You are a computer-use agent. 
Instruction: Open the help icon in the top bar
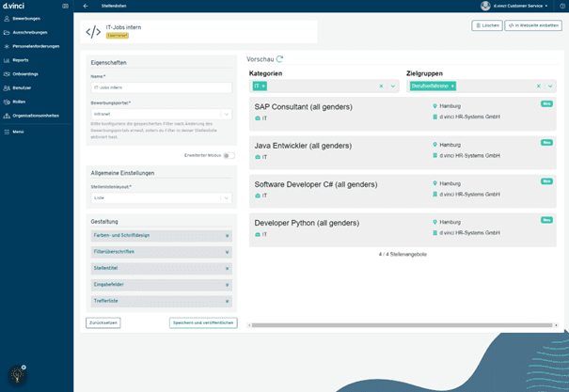click(x=562, y=6)
